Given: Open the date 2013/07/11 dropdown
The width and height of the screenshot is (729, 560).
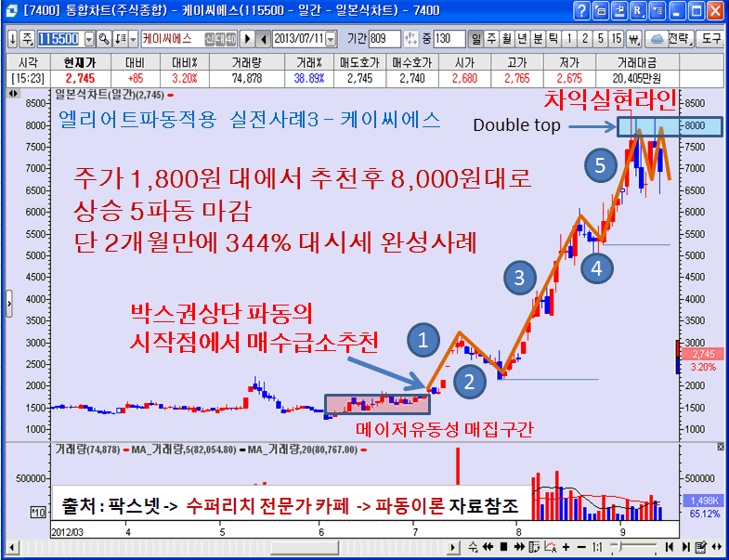Looking at the screenshot, I should (x=331, y=39).
